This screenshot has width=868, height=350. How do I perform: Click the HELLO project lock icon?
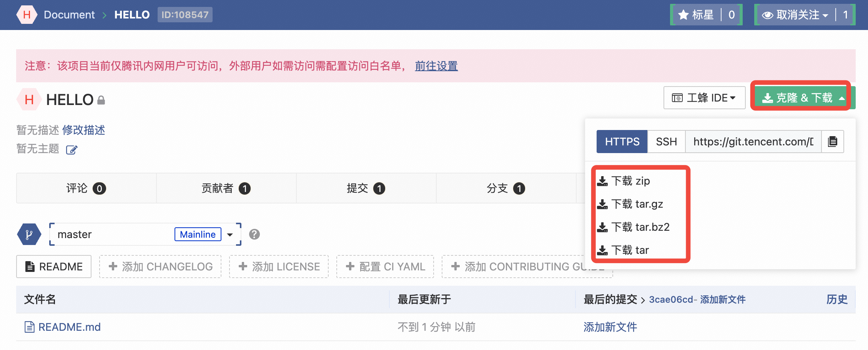101,100
